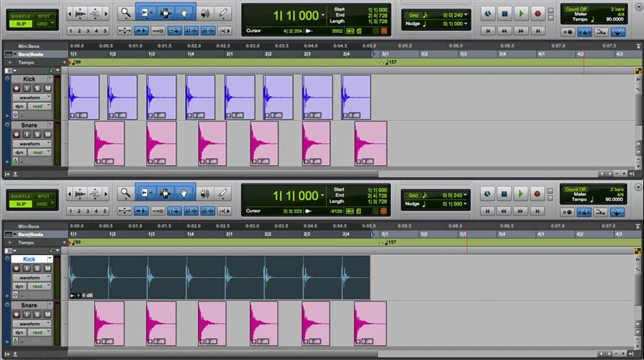Start playback with the green Play button in the lower transport

[521, 194]
